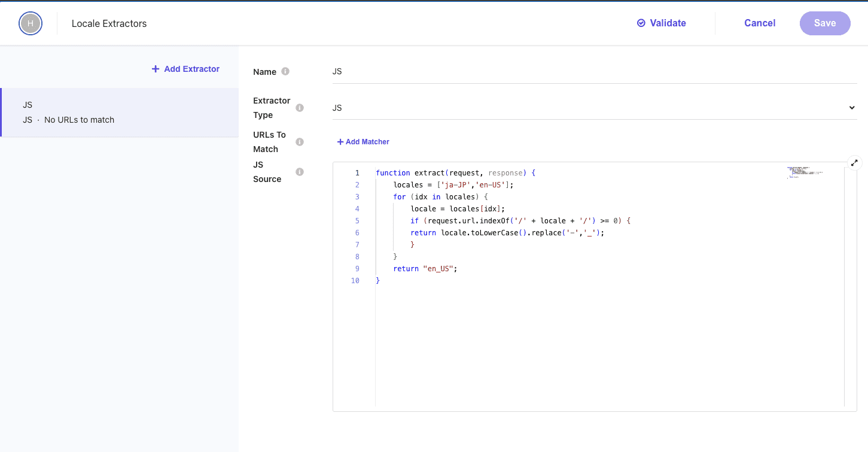Click the info icon beside Extractor Type
This screenshot has width=868, height=452.
(x=300, y=108)
